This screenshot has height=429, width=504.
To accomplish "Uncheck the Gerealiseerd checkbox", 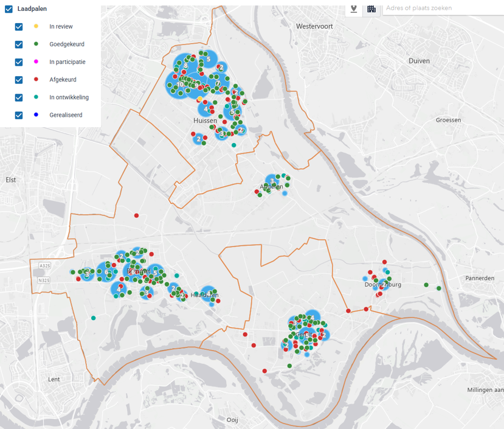I will [19, 115].
